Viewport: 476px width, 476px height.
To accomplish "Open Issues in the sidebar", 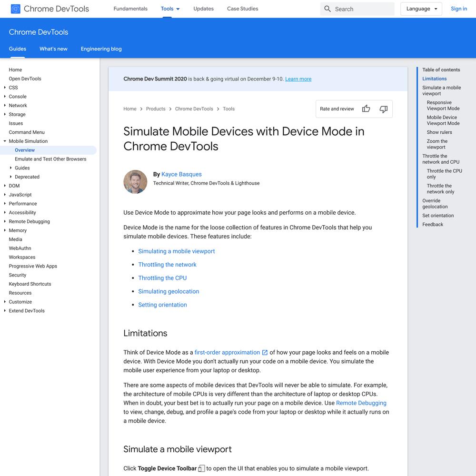I will pos(16,123).
